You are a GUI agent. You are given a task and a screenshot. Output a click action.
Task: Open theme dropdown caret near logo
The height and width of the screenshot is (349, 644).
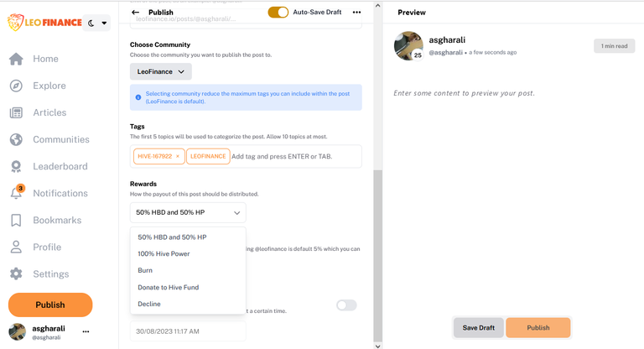(x=104, y=23)
